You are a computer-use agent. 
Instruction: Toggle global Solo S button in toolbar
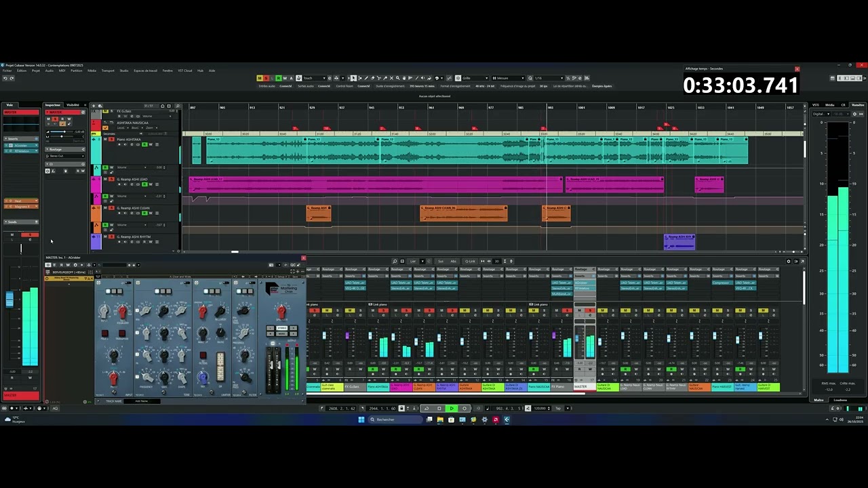tap(266, 78)
